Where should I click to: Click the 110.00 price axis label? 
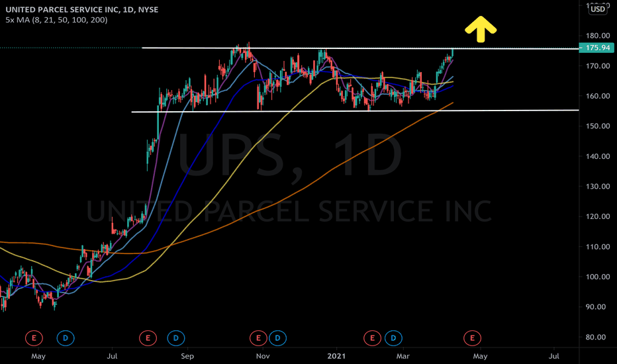(x=598, y=247)
